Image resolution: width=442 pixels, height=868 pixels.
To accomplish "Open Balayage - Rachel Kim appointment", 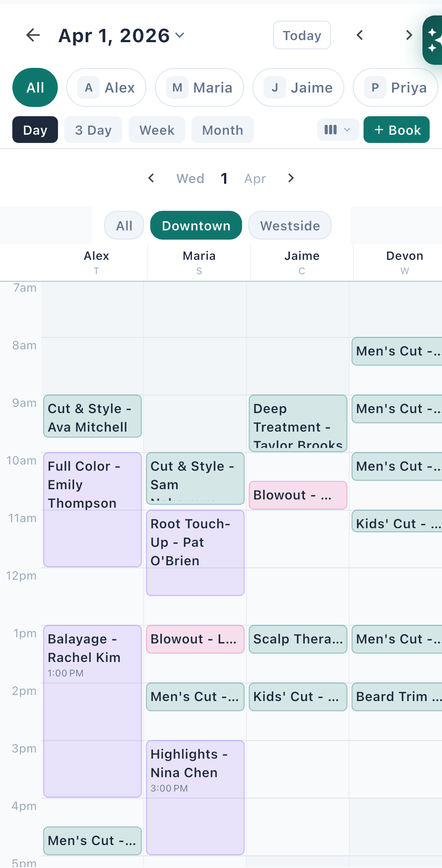I will tap(93, 711).
